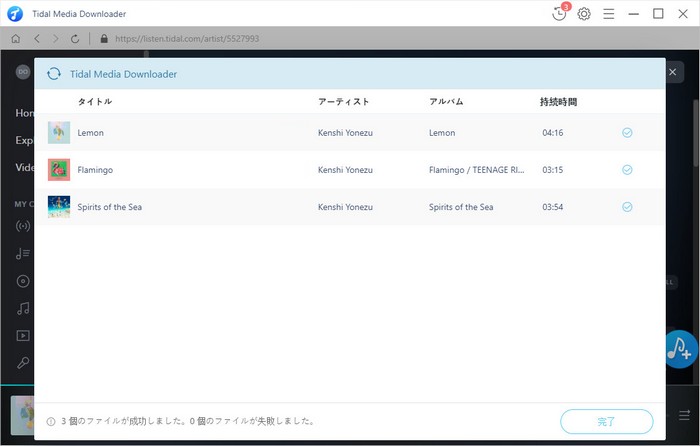Open the tracks music note icon in sidebar

pos(23,308)
